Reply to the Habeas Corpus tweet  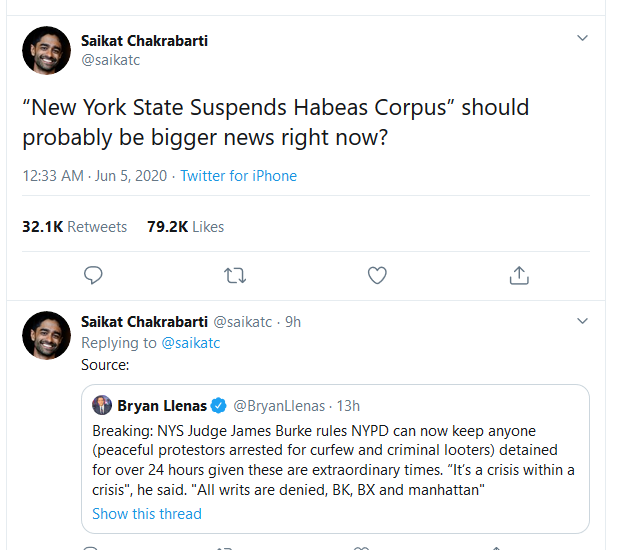coord(93,274)
